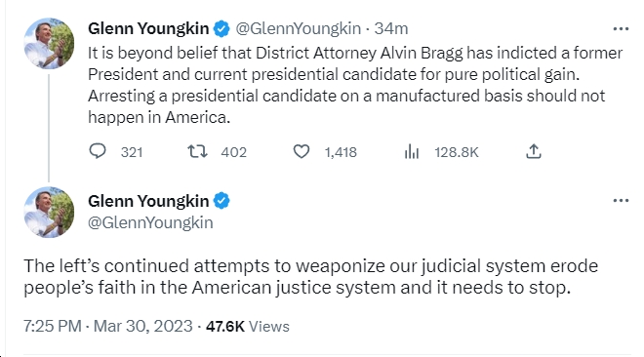
Task: Click the 47.6K Views count
Action: point(248,326)
